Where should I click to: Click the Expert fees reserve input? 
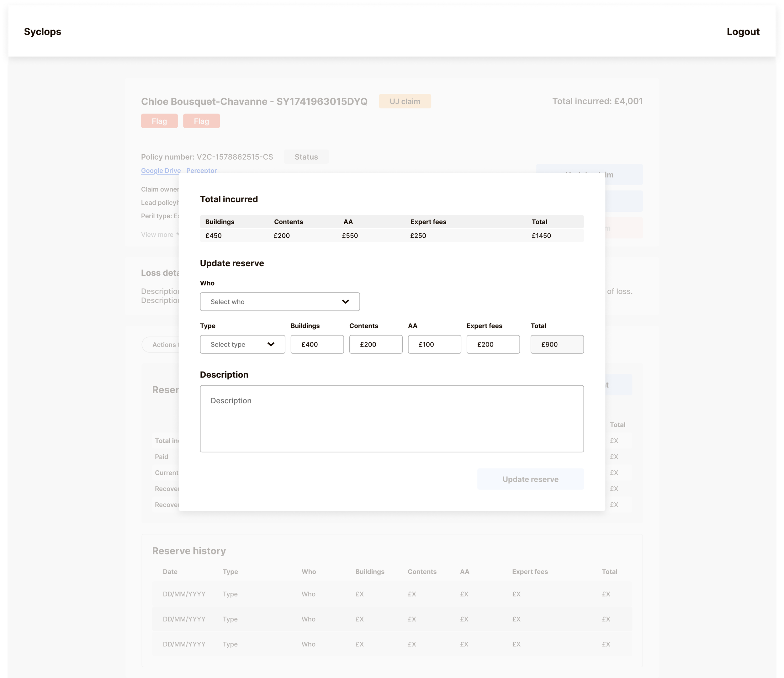point(493,344)
